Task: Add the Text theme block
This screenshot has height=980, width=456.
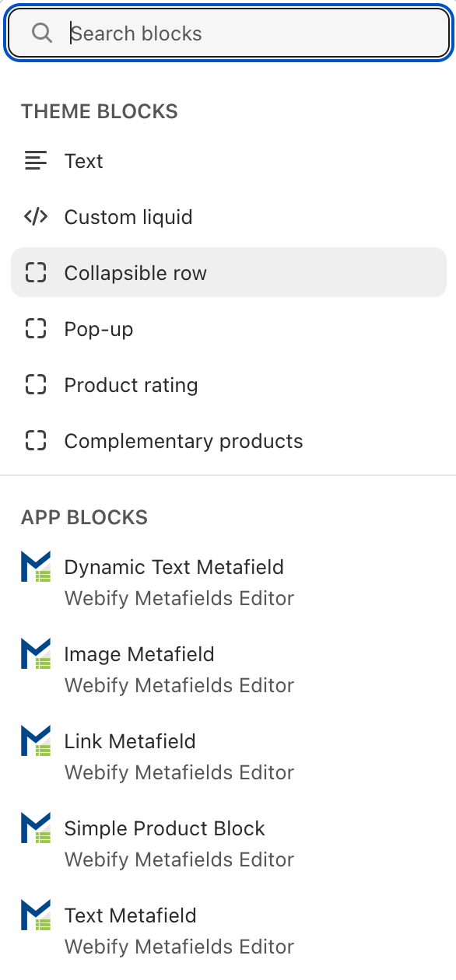Action: (228, 161)
